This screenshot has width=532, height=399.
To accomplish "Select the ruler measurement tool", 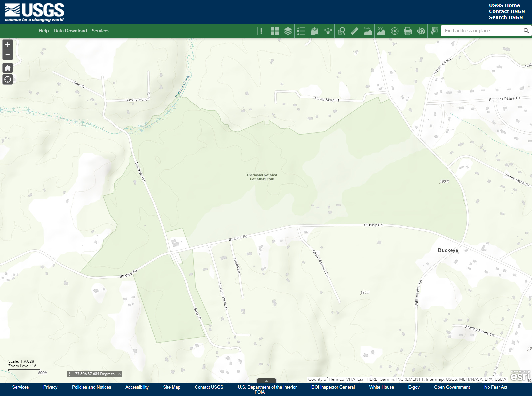I will (355, 31).
